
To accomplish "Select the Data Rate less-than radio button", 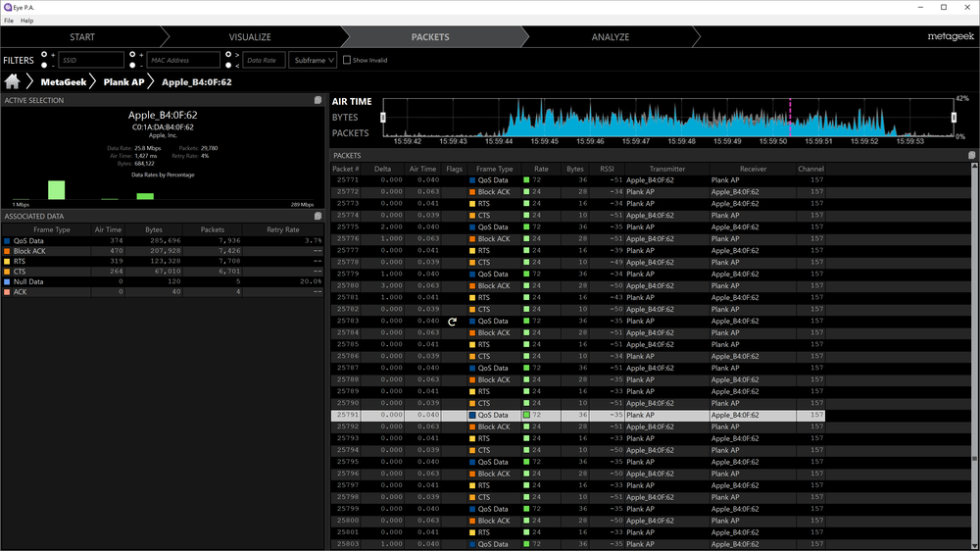I will pyautogui.click(x=228, y=65).
